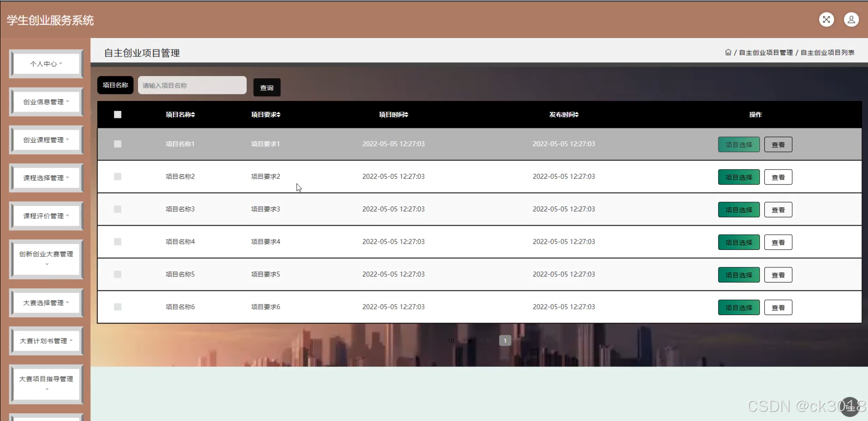The width and height of the screenshot is (868, 421).
Task: Click 项目选择 for 项目名称3
Action: tap(739, 210)
